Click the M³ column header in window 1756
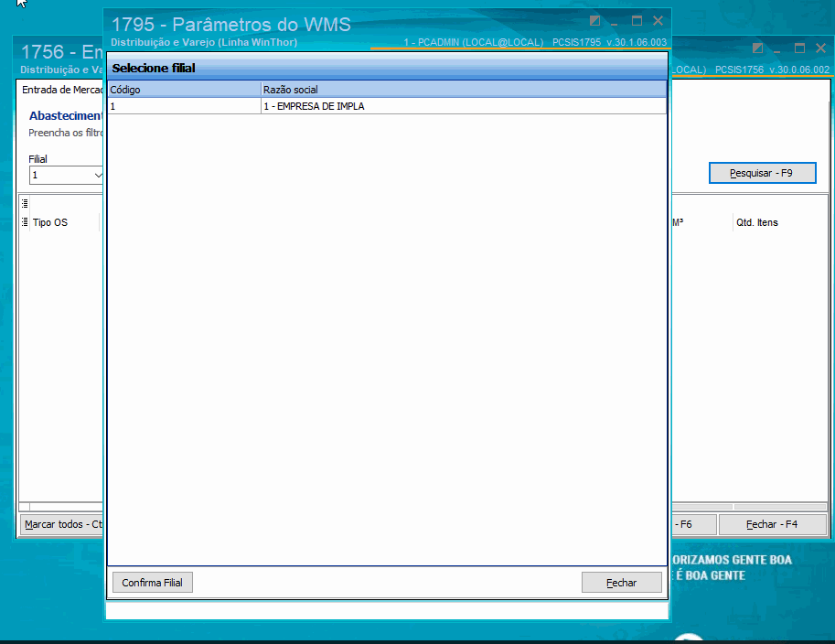Viewport: 835px width, 644px height. (701, 222)
